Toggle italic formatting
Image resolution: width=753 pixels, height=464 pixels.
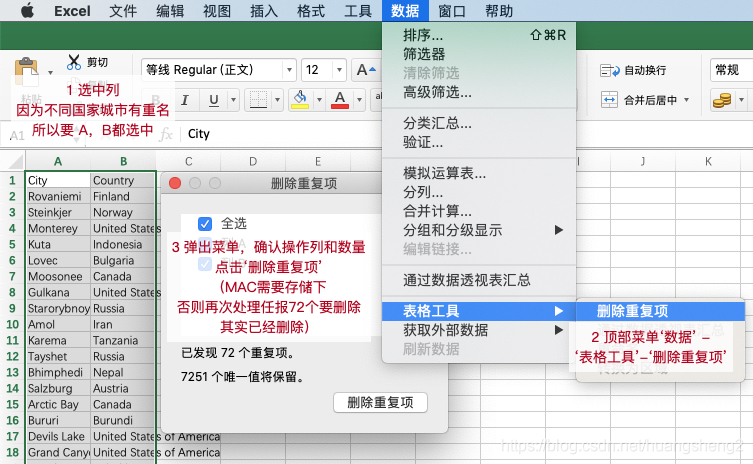(x=184, y=100)
